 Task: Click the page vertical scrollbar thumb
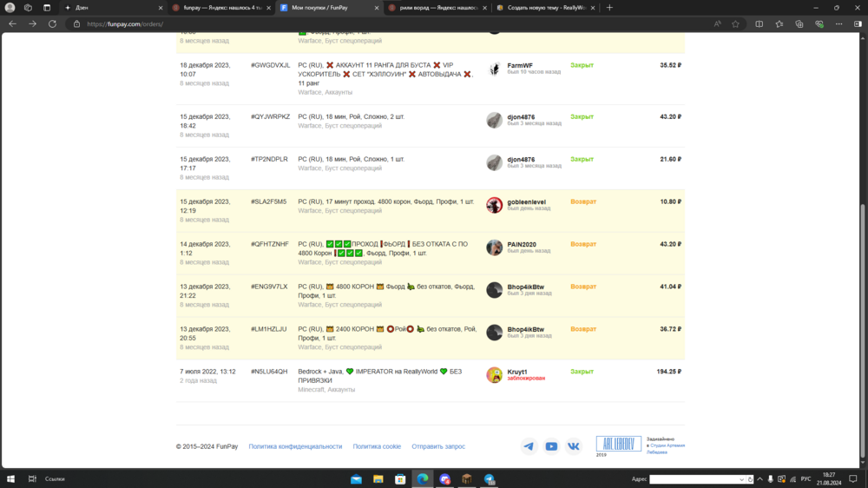[862, 331]
